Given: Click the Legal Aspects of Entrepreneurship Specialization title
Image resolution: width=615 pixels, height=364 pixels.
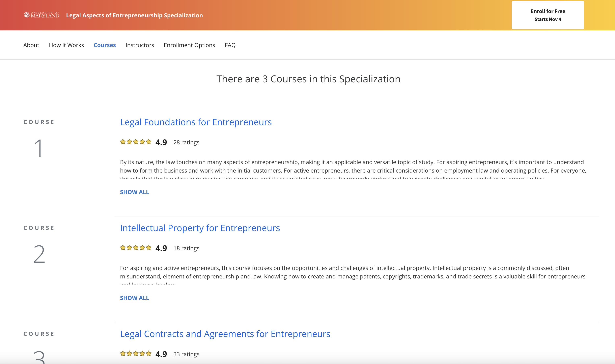Looking at the screenshot, I should 134,15.
